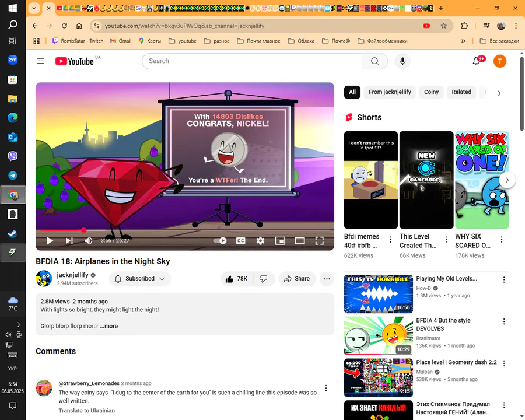This screenshot has width=525, height=420.
Task: Open the media control icon in toolbar
Action: pyautogui.click(x=486, y=26)
